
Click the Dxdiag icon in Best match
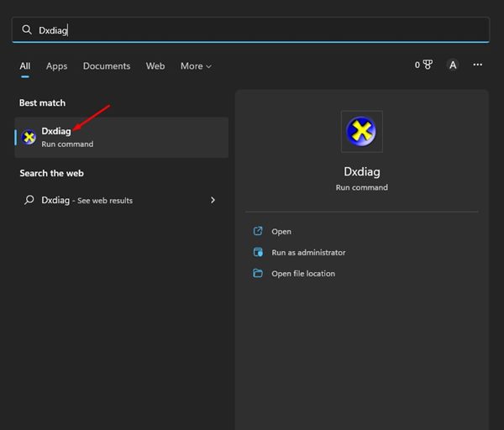tap(29, 137)
